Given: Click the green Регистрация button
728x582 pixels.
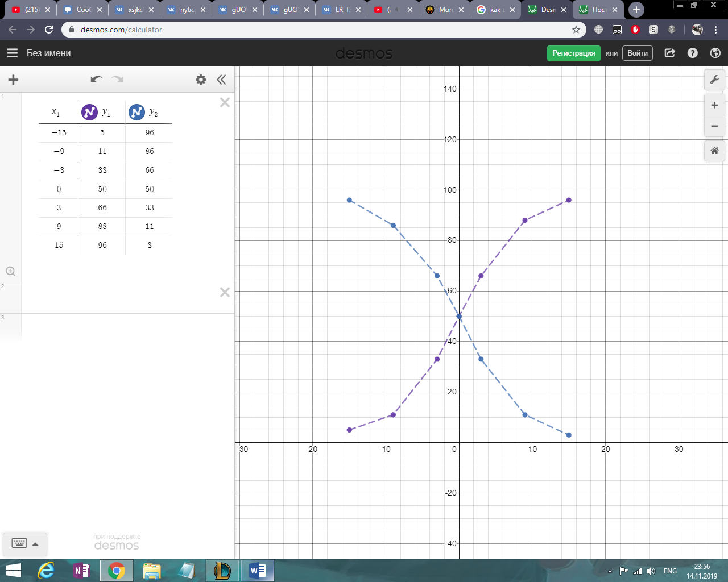Looking at the screenshot, I should 573,53.
